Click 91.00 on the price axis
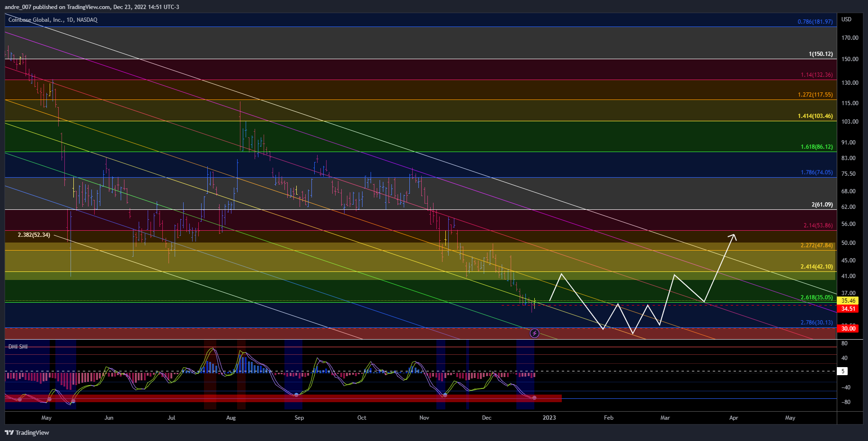This screenshot has height=441, width=868. pos(849,143)
